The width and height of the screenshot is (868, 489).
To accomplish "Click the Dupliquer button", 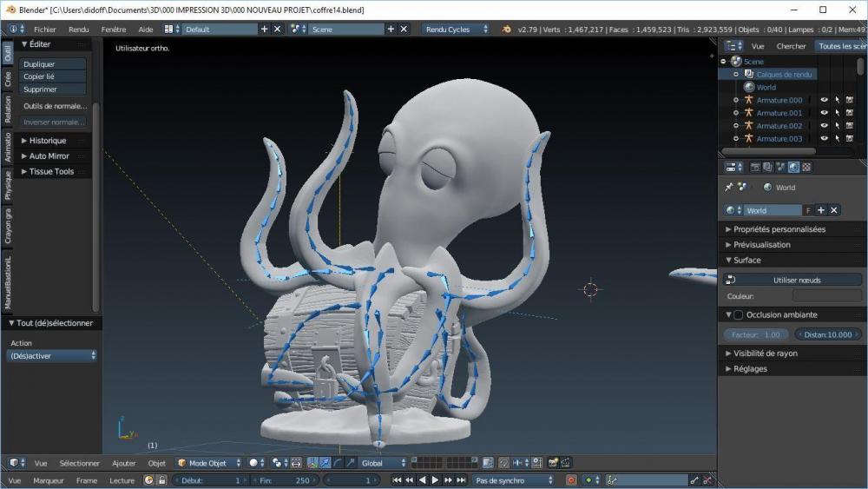I will pos(54,64).
